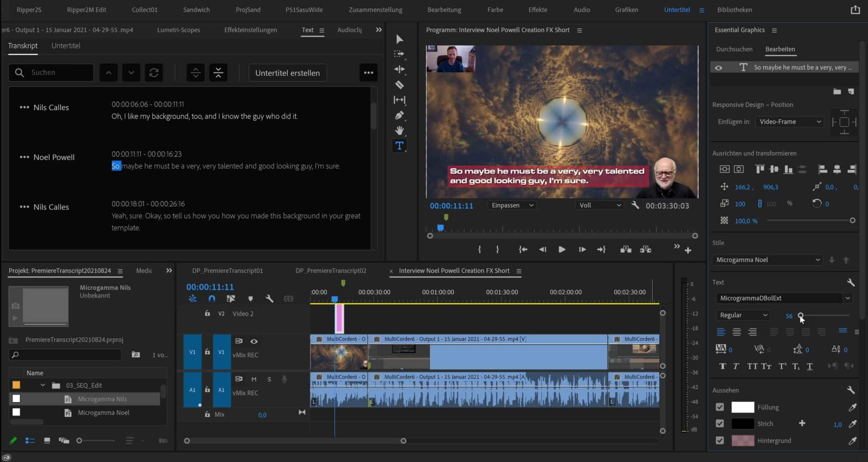Select the Type tool in the toolbar
This screenshot has width=868, height=462.
pos(400,146)
